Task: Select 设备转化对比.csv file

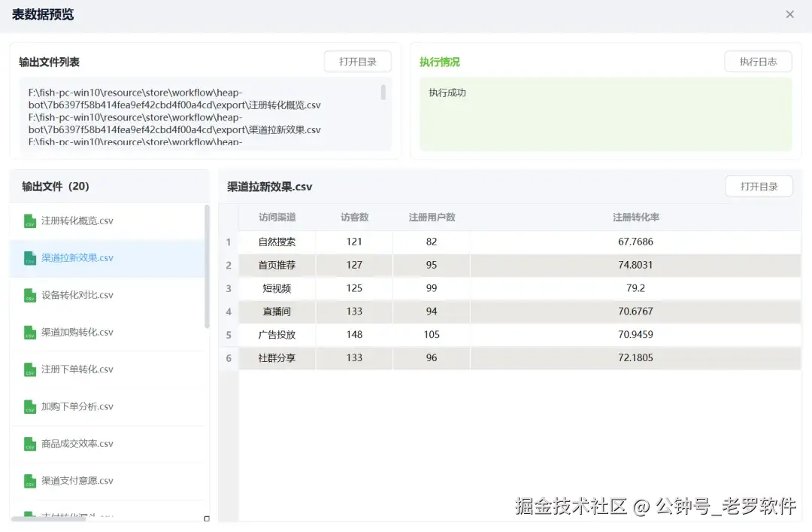Action: pyautogui.click(x=108, y=296)
